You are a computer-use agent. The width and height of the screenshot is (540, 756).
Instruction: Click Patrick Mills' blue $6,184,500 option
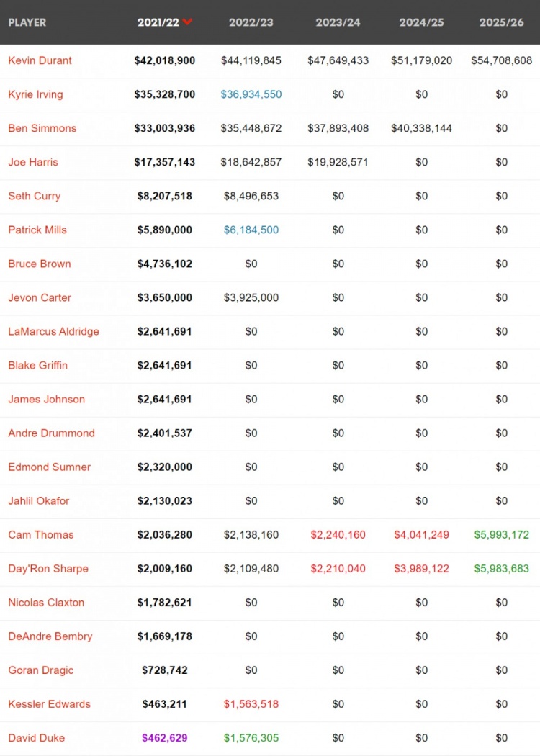click(x=251, y=230)
